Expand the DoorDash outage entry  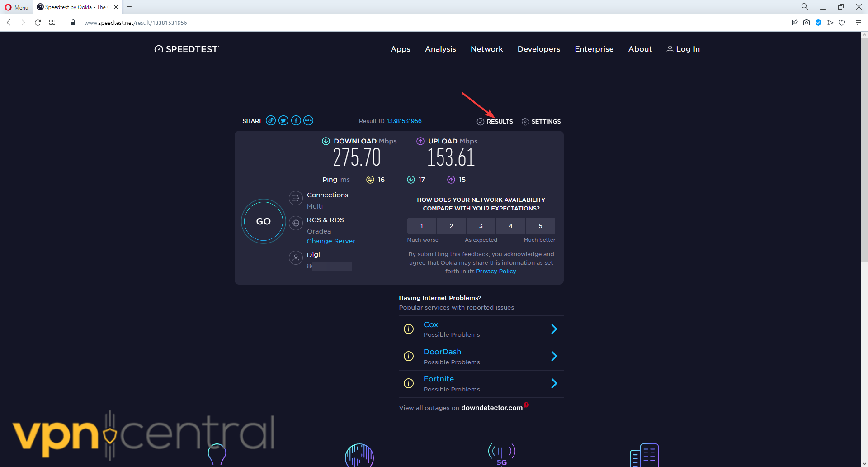point(554,357)
